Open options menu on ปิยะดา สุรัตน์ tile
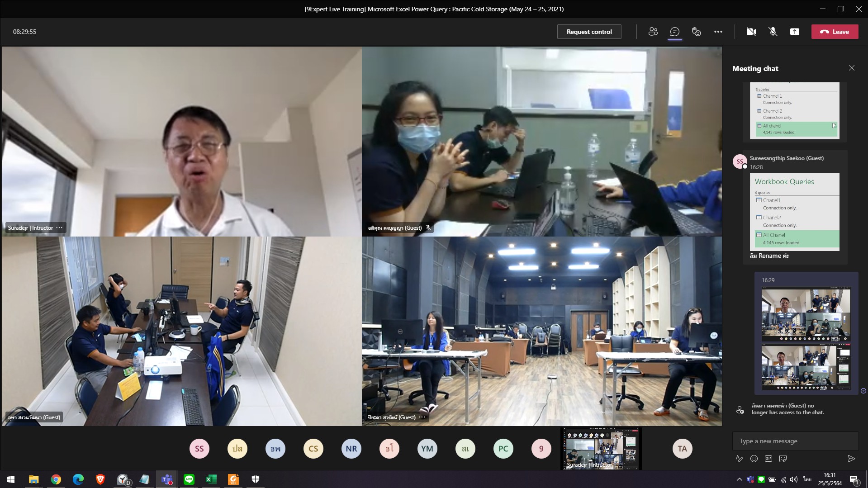 click(x=422, y=417)
